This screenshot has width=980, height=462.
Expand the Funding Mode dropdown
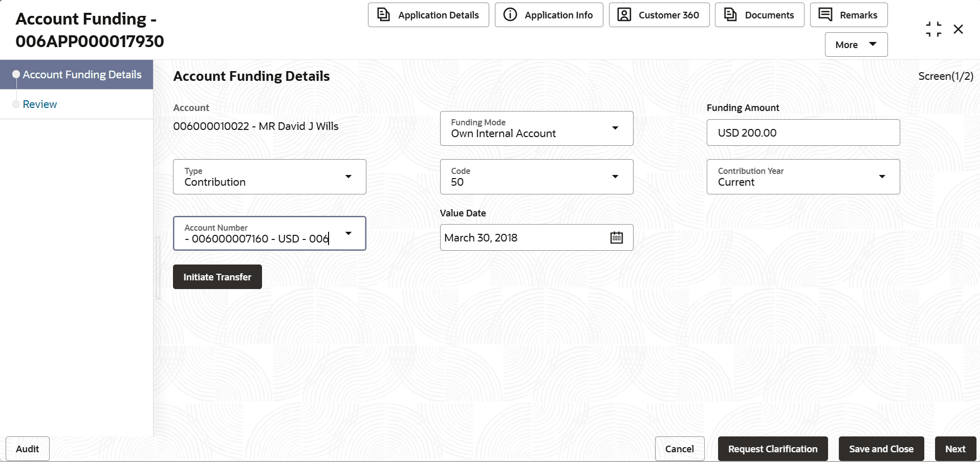(615, 128)
